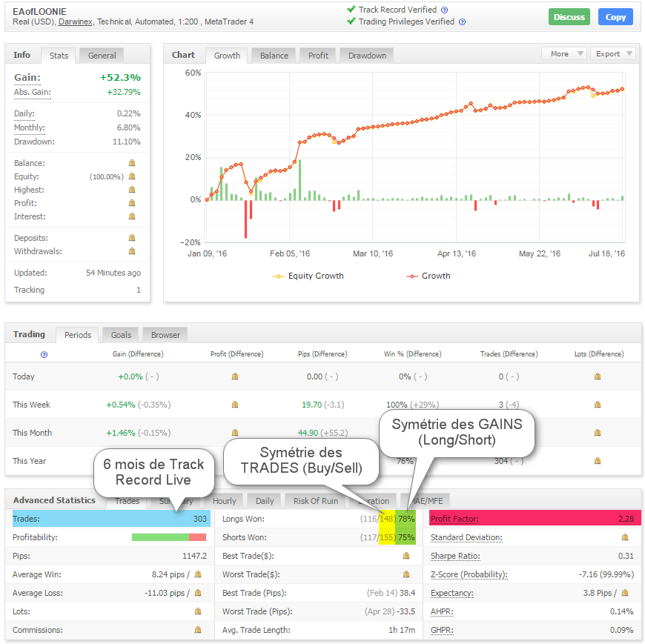Click the Average Loss lock icon
This screenshot has width=645, height=644.
[198, 593]
